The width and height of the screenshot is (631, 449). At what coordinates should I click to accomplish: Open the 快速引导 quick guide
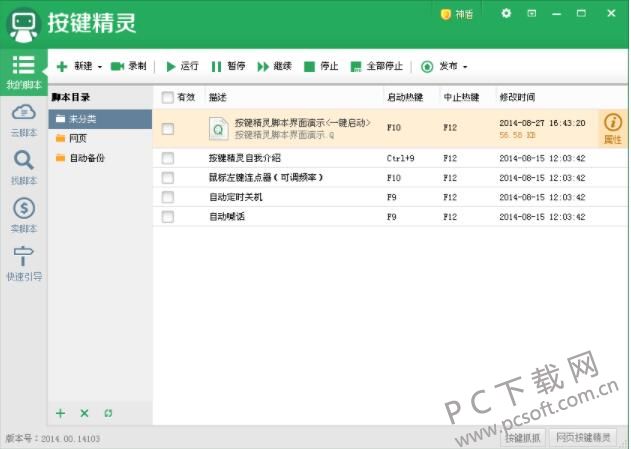(24, 264)
